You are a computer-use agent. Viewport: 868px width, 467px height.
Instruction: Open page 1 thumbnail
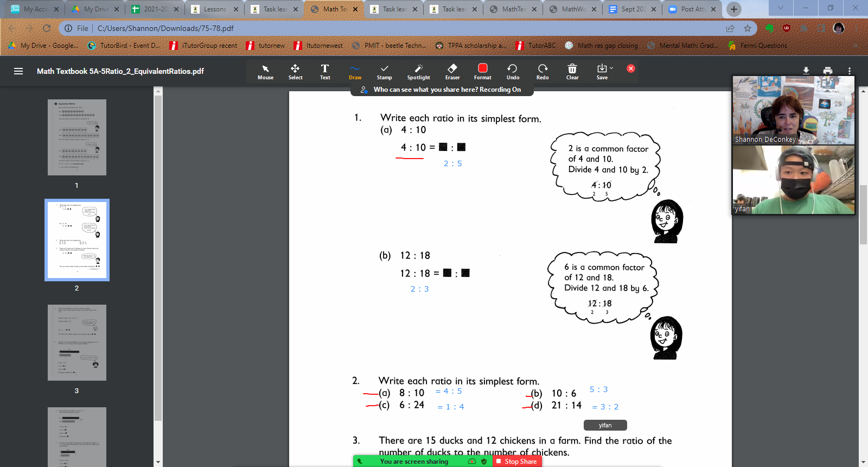pyautogui.click(x=77, y=137)
